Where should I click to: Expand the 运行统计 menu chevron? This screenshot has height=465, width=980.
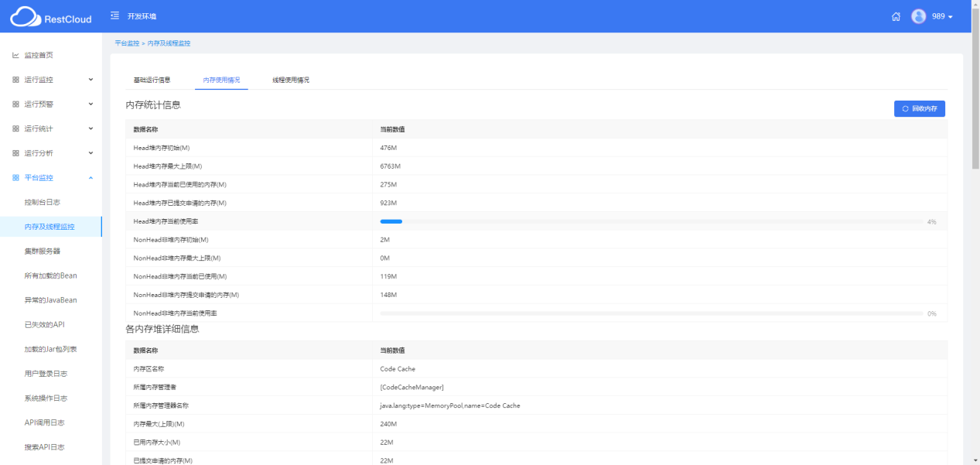[90, 128]
